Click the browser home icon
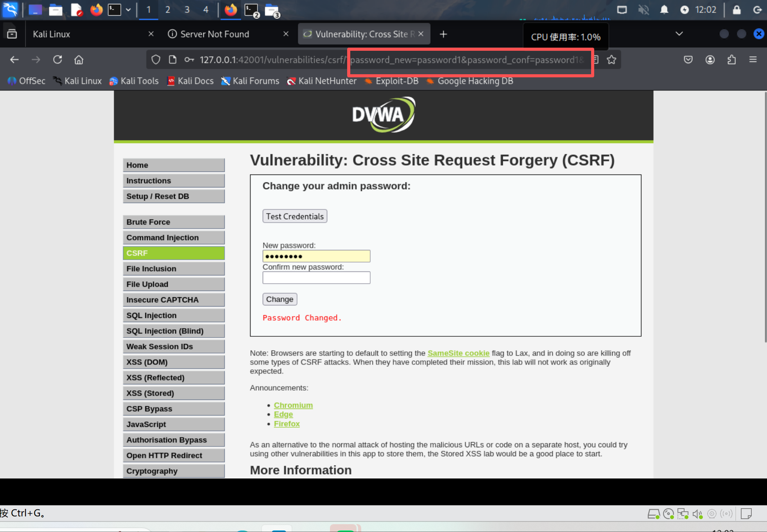 (x=79, y=60)
